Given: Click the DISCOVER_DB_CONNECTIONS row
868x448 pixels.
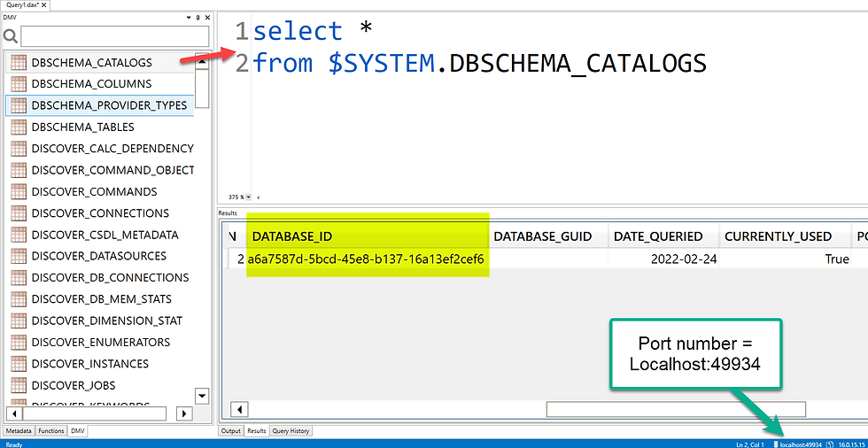Looking at the screenshot, I should coord(99,277).
